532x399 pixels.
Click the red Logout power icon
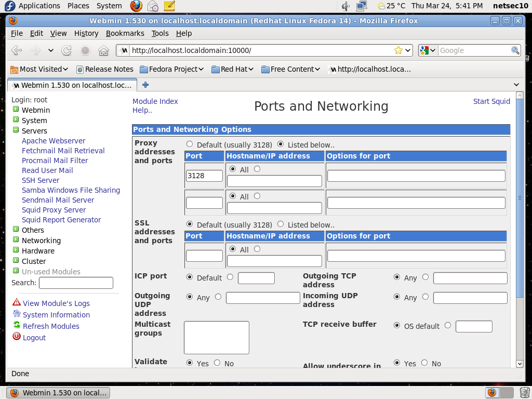16,336
